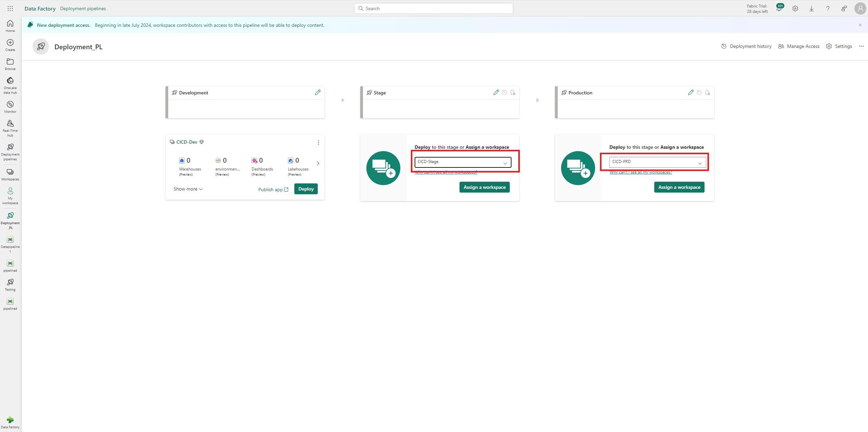Click Deploy button in Development stage
868x432 pixels.
click(x=306, y=188)
